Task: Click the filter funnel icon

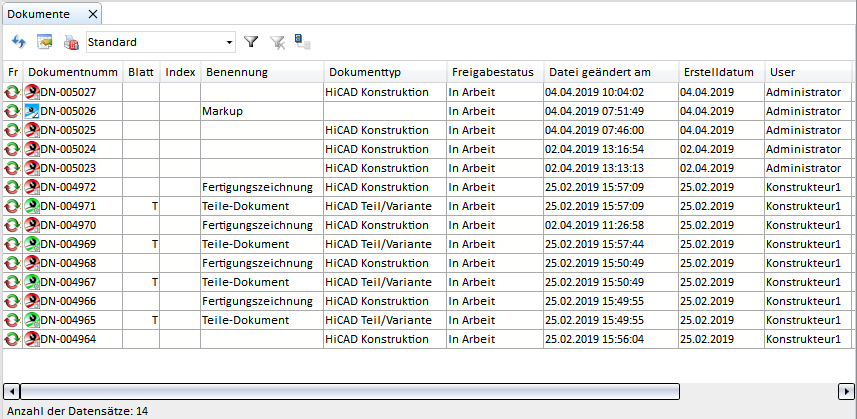Action: point(251,42)
